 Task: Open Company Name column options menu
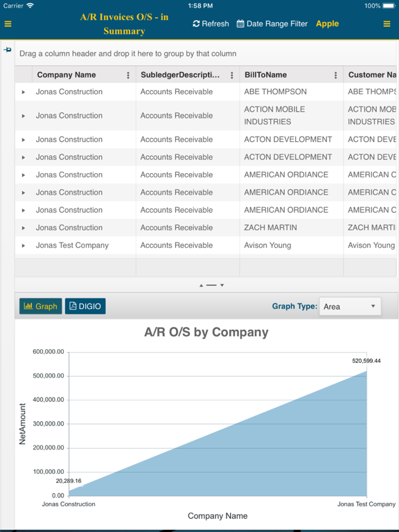(128, 75)
